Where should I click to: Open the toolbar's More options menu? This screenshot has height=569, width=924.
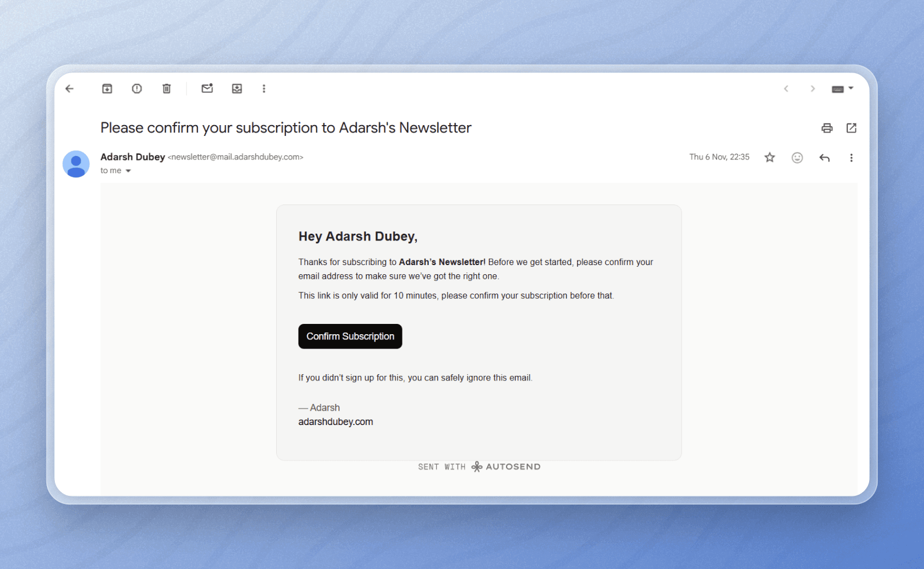(264, 89)
